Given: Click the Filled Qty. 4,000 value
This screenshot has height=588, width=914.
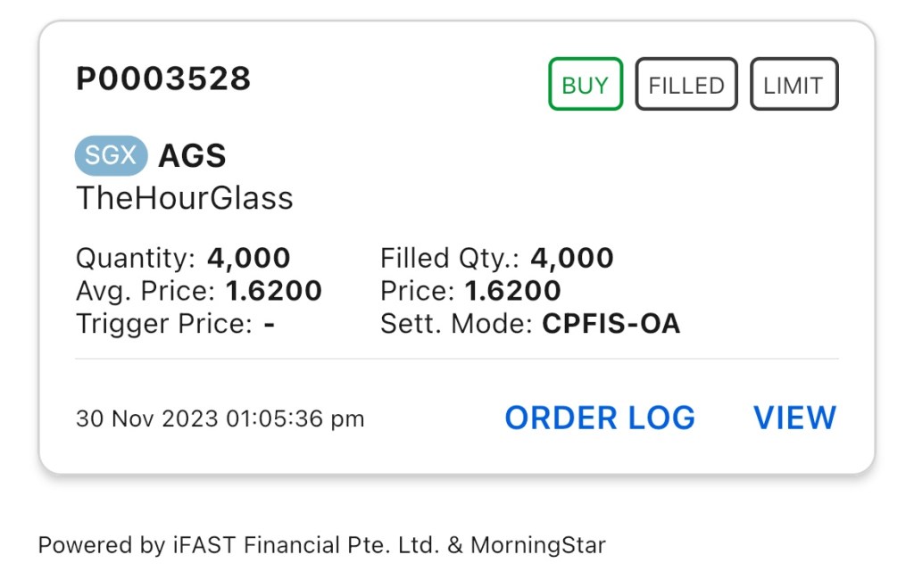Looking at the screenshot, I should pyautogui.click(x=571, y=259).
